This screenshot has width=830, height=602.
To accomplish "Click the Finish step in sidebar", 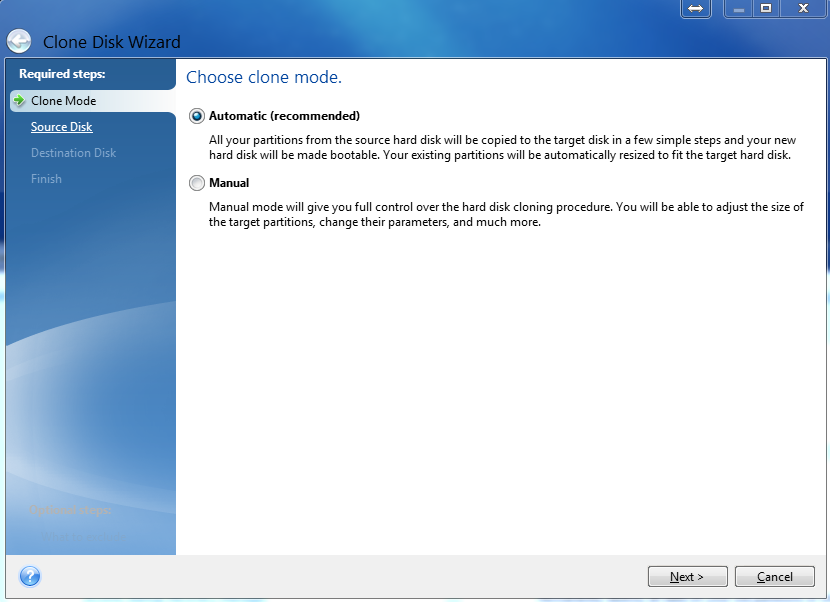I will coord(46,178).
